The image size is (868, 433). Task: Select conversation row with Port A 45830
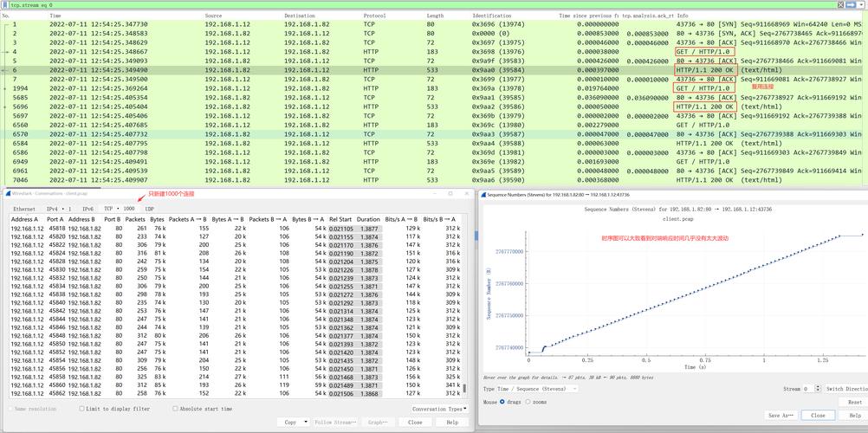(x=236, y=269)
